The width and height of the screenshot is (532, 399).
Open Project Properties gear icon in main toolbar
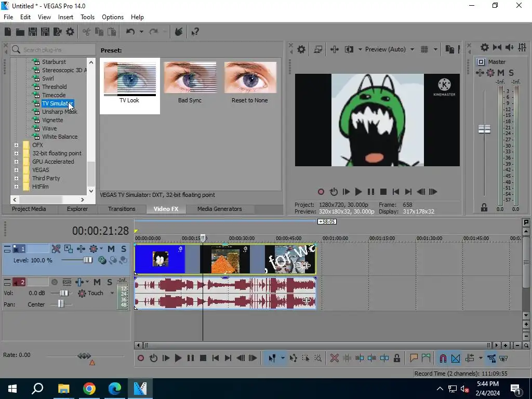(x=70, y=32)
